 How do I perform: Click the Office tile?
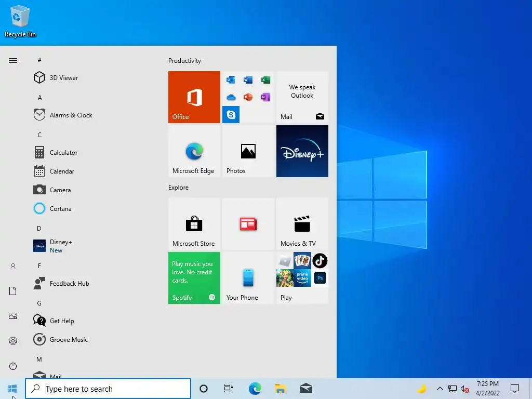(194, 97)
